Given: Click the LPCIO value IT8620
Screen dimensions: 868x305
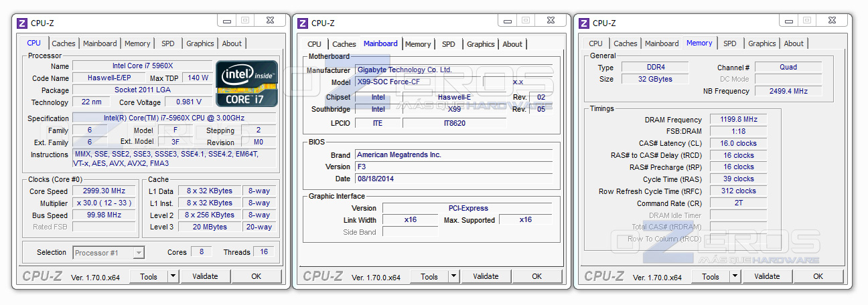Looking at the screenshot, I should coord(454,123).
